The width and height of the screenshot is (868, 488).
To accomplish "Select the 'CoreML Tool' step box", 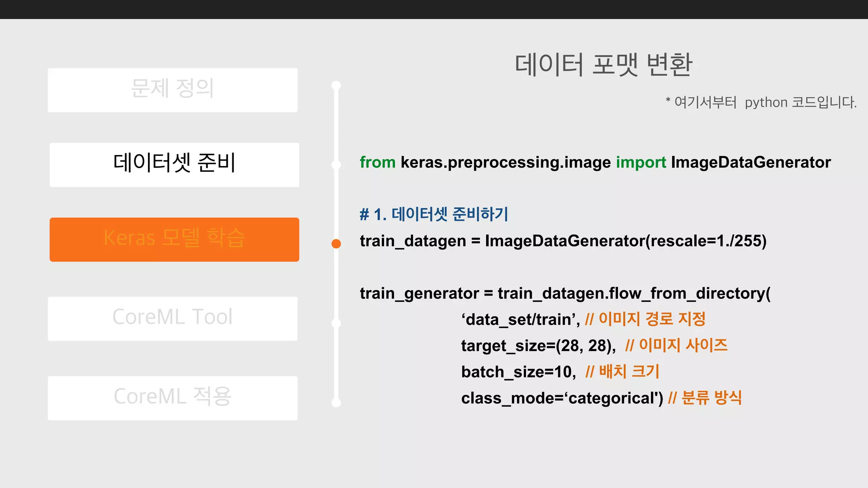I will point(172,319).
